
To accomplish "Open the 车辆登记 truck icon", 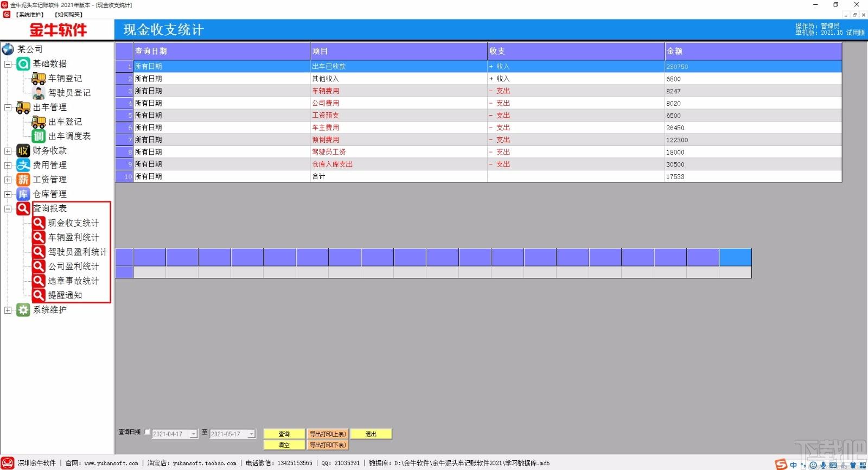I will pyautogui.click(x=39, y=79).
